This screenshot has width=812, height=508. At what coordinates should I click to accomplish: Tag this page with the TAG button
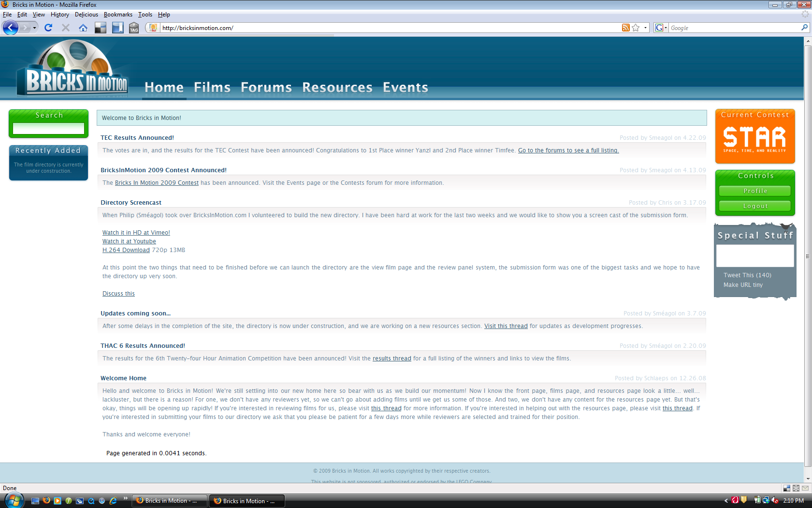click(x=134, y=28)
